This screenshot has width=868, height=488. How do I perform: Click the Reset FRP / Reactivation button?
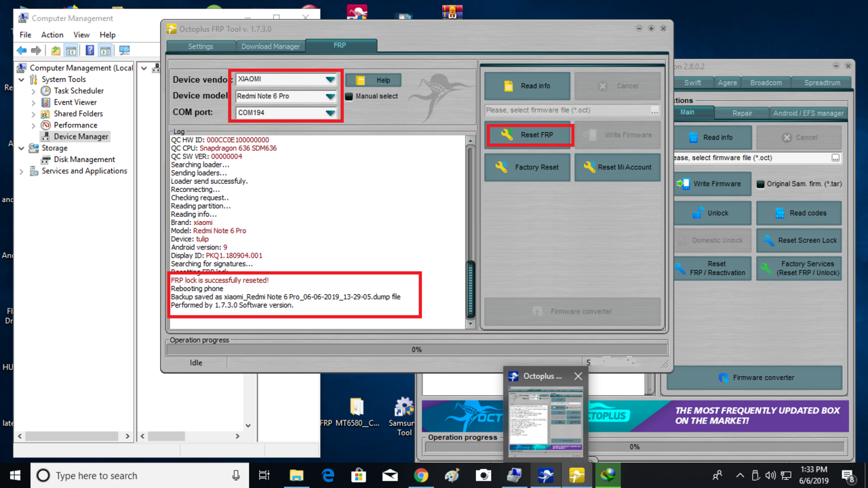712,268
